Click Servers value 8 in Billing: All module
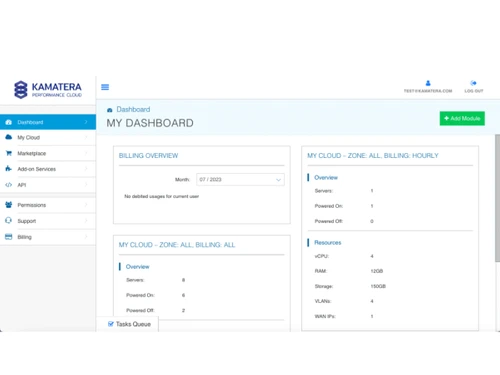This screenshot has height=375, width=500. (183, 280)
